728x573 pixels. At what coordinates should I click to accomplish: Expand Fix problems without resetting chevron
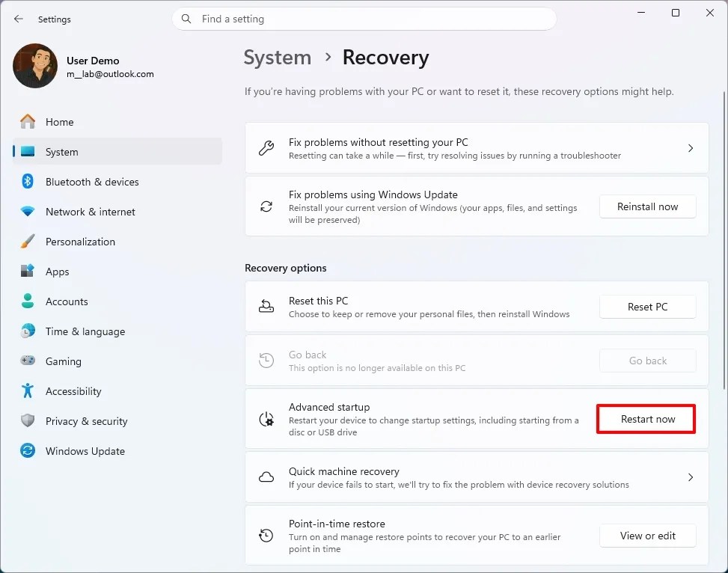[x=691, y=148]
